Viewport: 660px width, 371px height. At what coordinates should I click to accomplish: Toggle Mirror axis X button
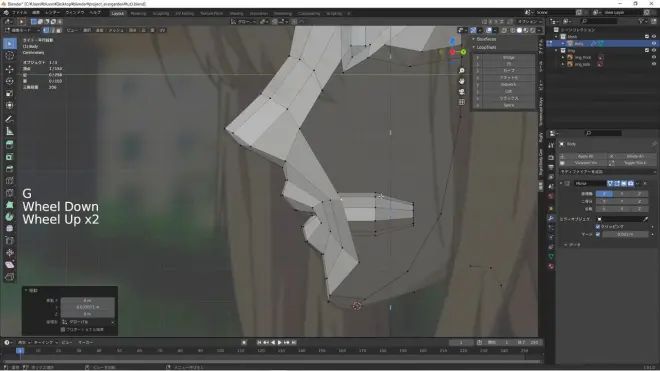coord(604,194)
